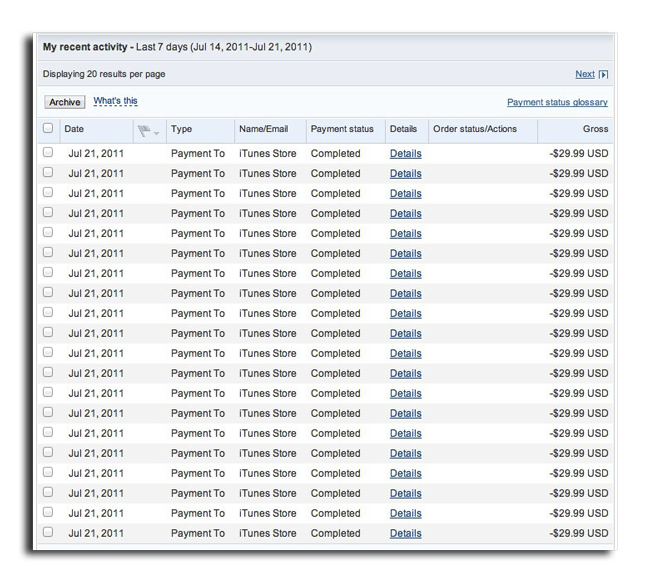Screen dimensions: 650x583
Task: Toggle the select-all checkbox in header row
Action: 48,129
